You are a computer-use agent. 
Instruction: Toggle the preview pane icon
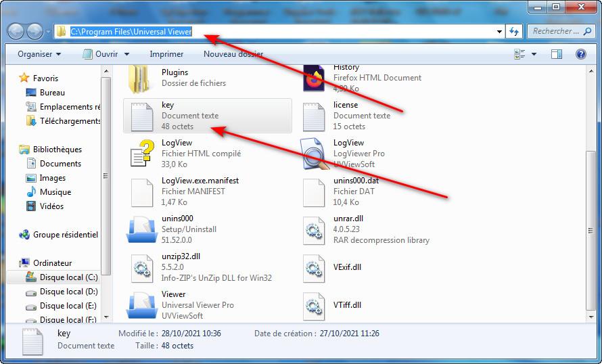point(556,54)
